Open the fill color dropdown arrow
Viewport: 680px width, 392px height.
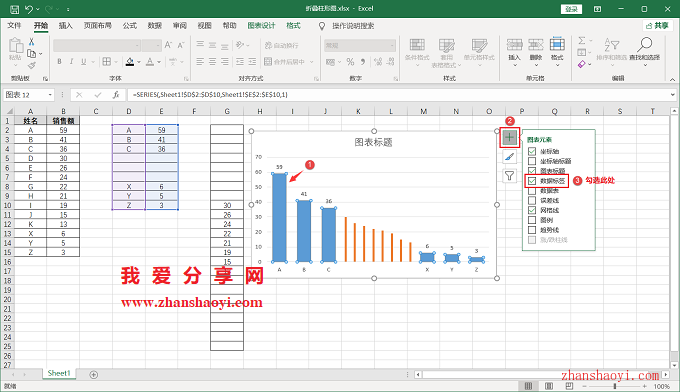click(x=139, y=62)
